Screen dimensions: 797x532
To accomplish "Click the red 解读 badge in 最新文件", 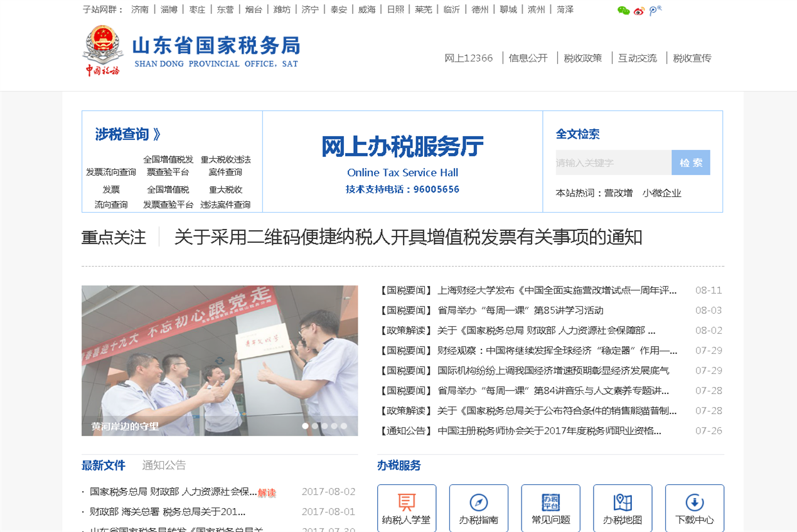I will tap(267, 493).
